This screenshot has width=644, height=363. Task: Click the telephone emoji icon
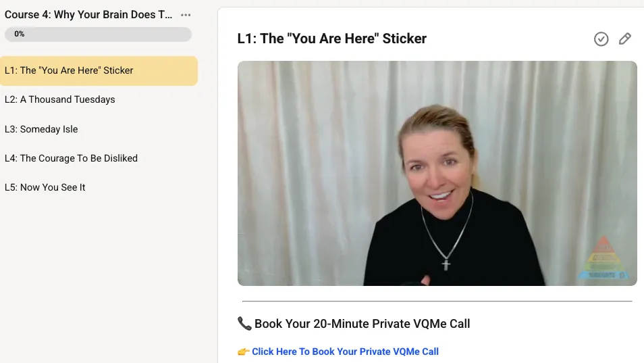pos(244,324)
